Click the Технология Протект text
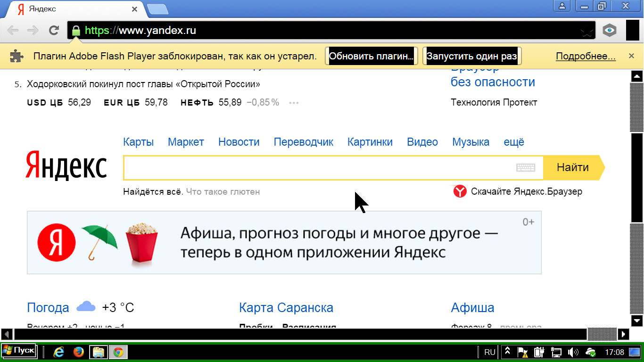644x362 pixels. [494, 102]
